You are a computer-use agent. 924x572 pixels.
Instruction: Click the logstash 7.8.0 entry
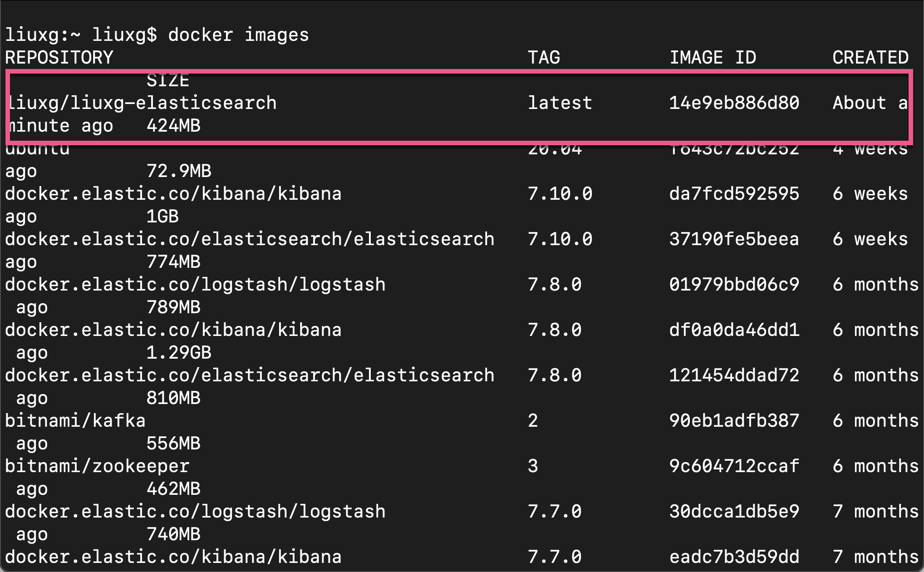tap(194, 284)
